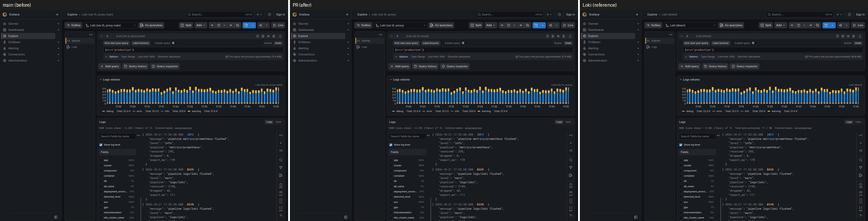Viewport: 868px width, 221px height.
Task: Click the zoom out time range icon in main (before) pane
Action: click(x=238, y=25)
